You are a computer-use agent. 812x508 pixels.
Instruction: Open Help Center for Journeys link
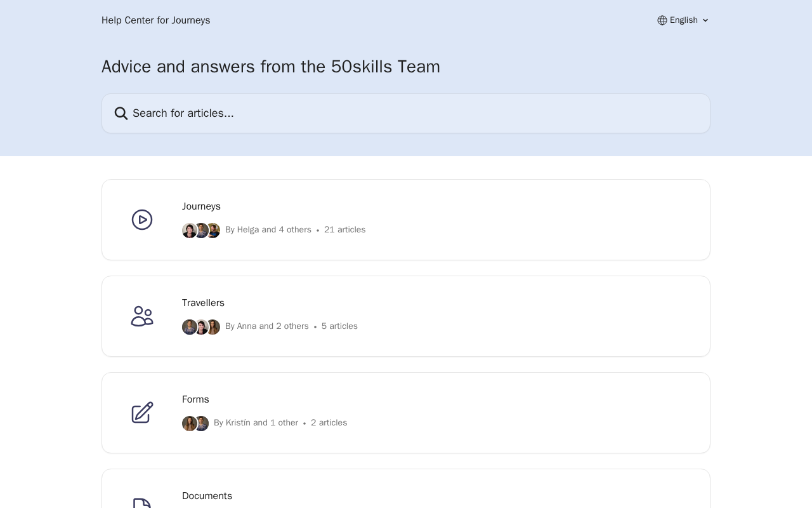(x=155, y=20)
